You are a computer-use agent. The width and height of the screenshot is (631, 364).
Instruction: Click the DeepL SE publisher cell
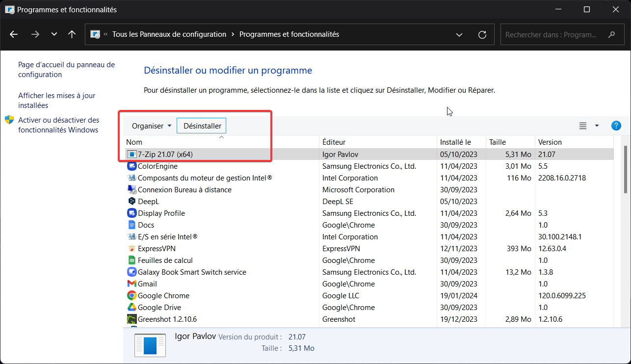click(x=338, y=202)
